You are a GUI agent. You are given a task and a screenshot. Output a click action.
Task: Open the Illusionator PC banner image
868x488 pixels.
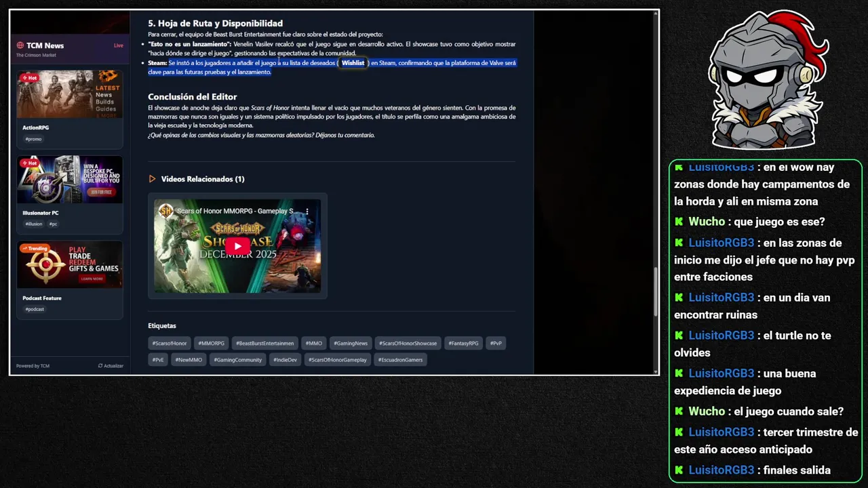coord(70,180)
